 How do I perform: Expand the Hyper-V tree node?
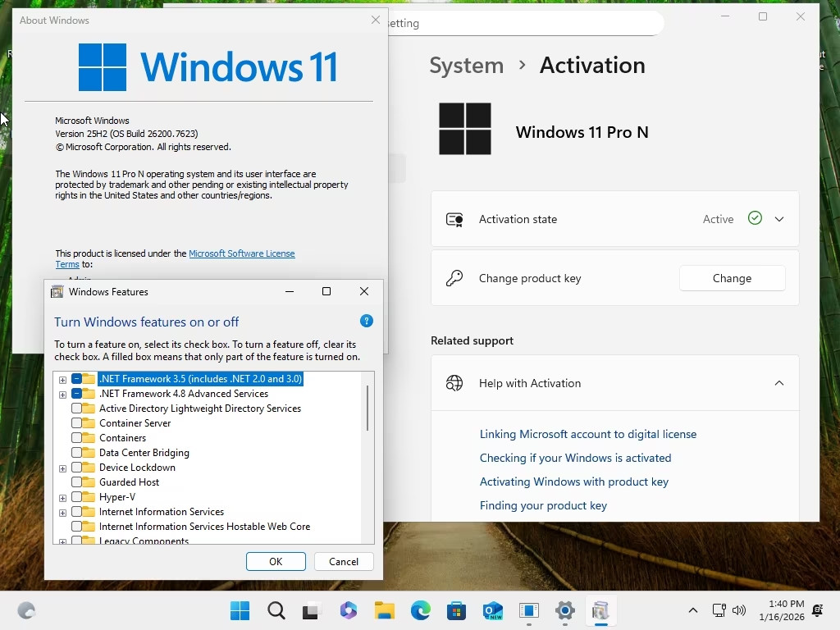[62, 498]
